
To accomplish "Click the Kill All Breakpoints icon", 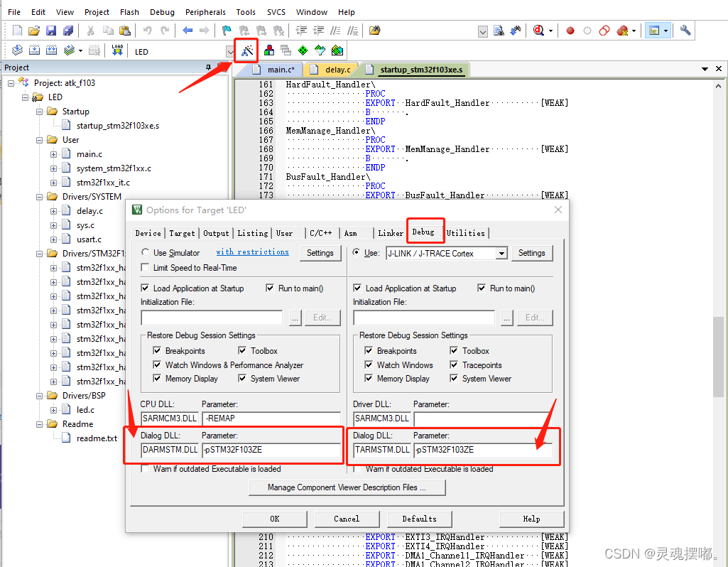I will pos(622,31).
